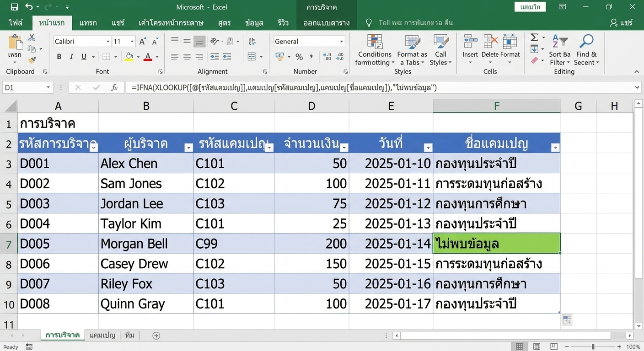Decrease font size with the smaller A
This screenshot has height=351, width=644.
[155, 42]
